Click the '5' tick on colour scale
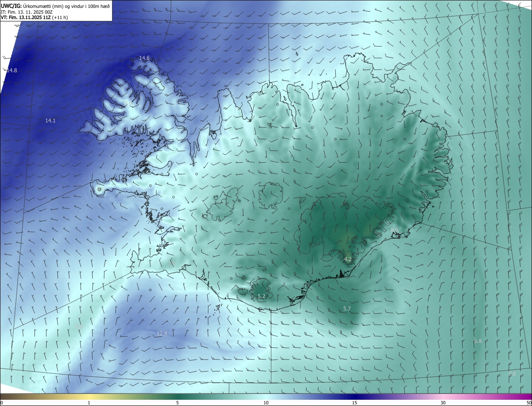The image size is (532, 406). click(177, 403)
